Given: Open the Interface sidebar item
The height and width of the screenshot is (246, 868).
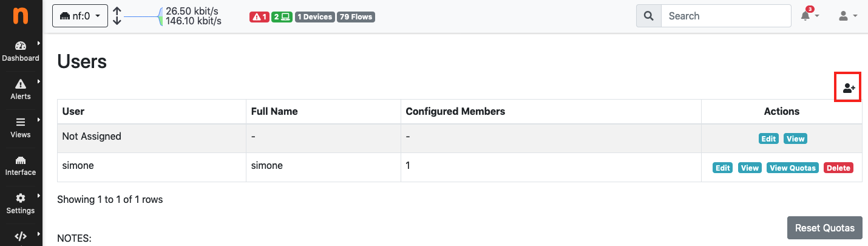Looking at the screenshot, I should 21,165.
